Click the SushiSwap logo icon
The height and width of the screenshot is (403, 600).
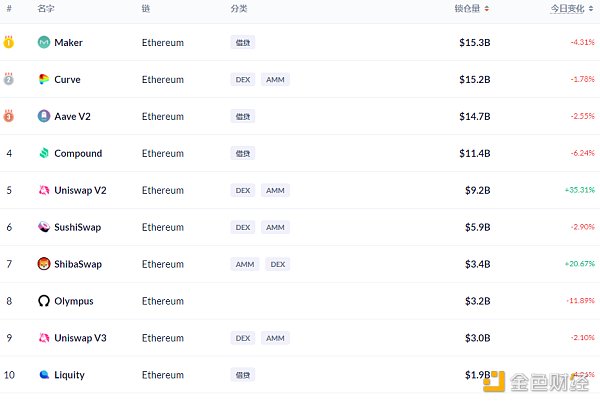[44, 227]
